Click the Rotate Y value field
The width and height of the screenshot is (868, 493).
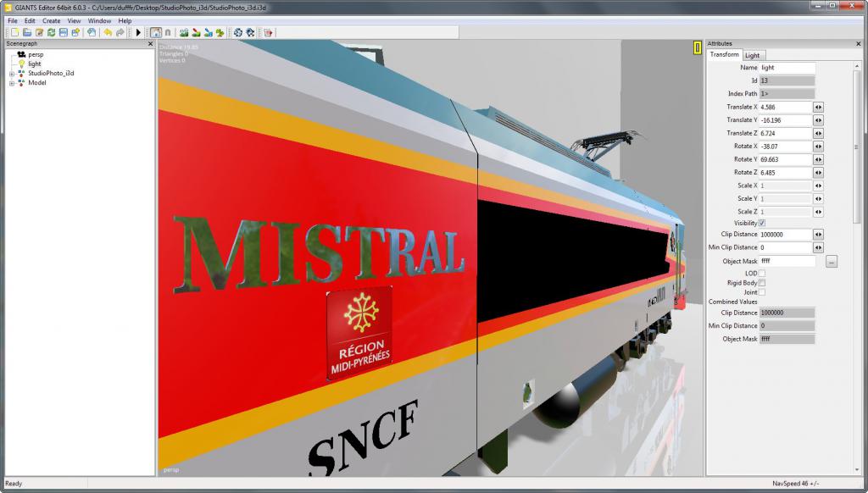coord(786,159)
